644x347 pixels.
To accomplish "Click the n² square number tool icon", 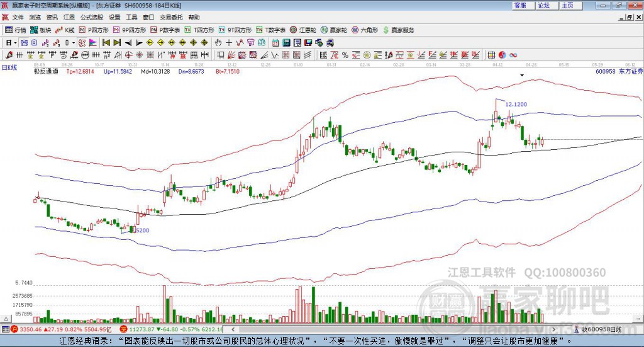I will pyautogui.click(x=107, y=55).
